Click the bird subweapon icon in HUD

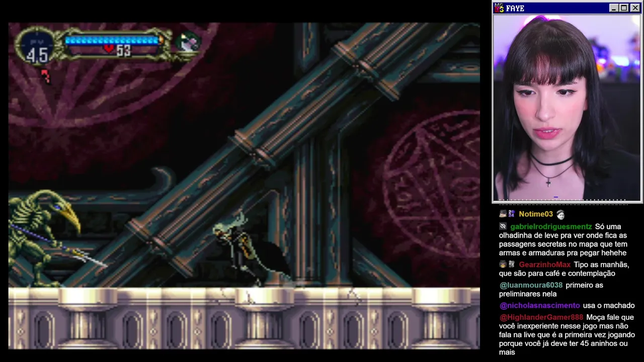(x=189, y=43)
